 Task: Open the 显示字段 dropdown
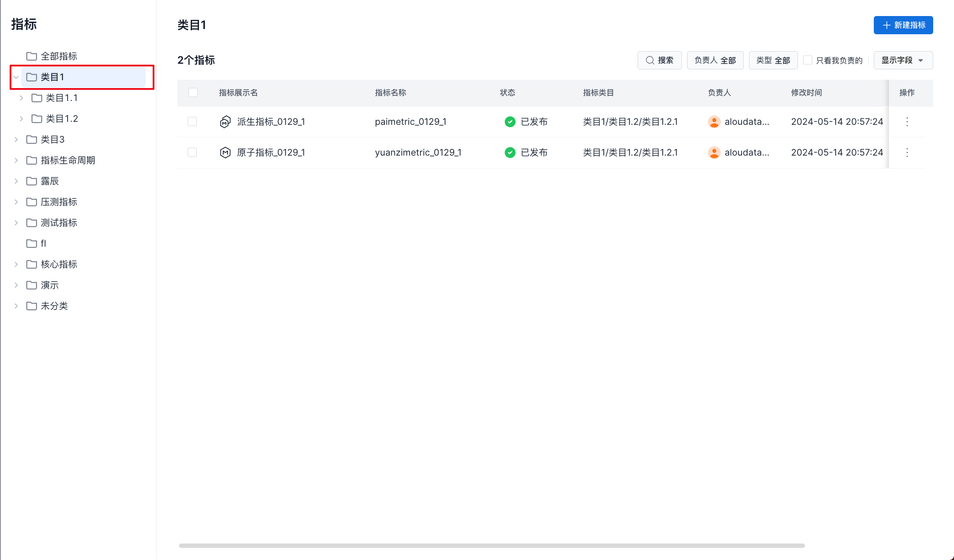point(903,60)
